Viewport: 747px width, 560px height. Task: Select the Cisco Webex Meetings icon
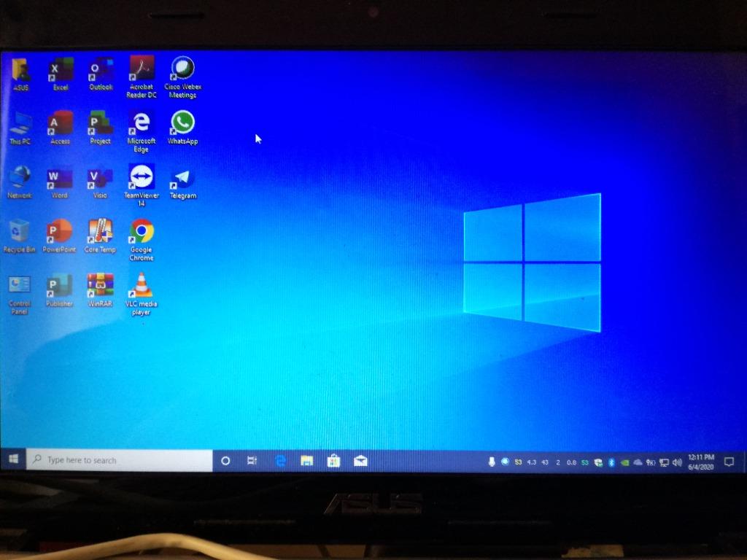coord(182,69)
